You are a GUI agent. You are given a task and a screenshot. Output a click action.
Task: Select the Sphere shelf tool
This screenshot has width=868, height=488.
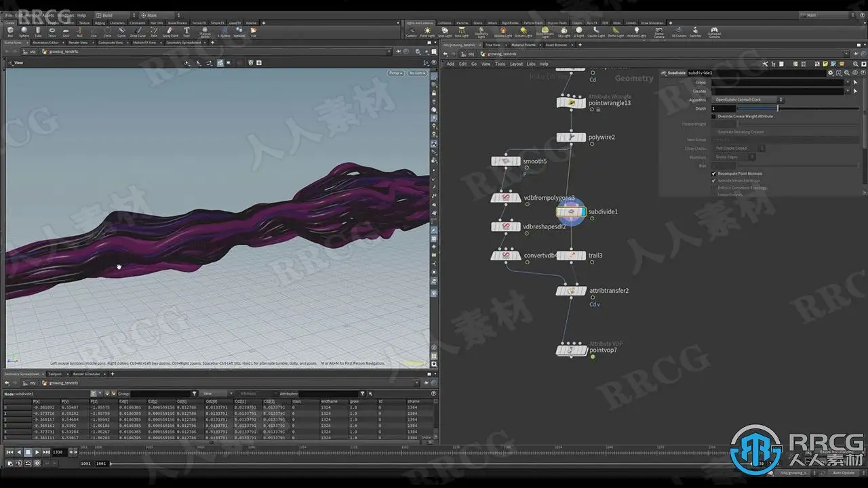tap(24, 31)
